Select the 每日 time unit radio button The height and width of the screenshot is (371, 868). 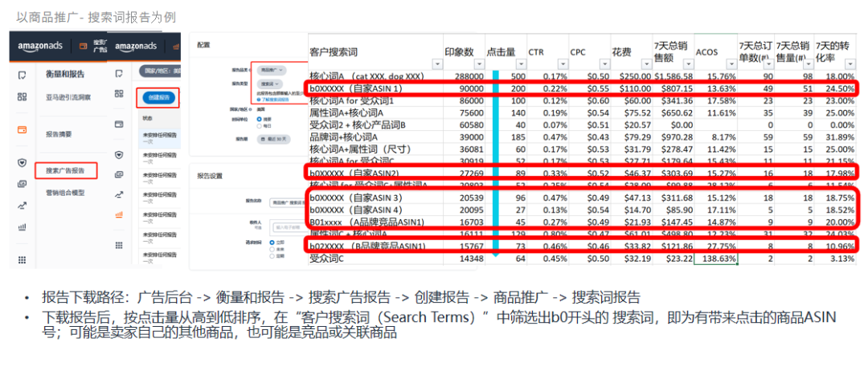click(259, 126)
